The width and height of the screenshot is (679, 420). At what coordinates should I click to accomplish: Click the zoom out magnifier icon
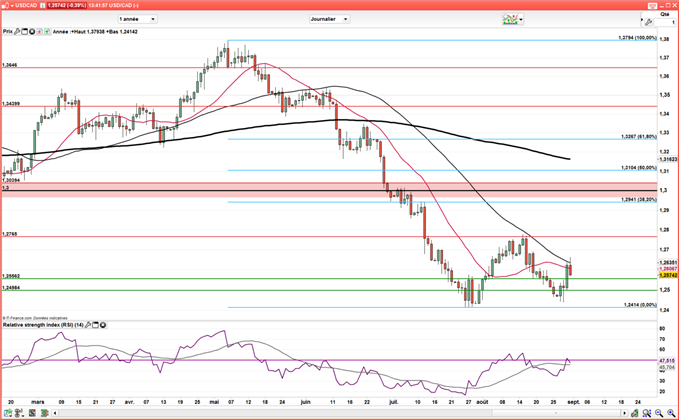659,413
